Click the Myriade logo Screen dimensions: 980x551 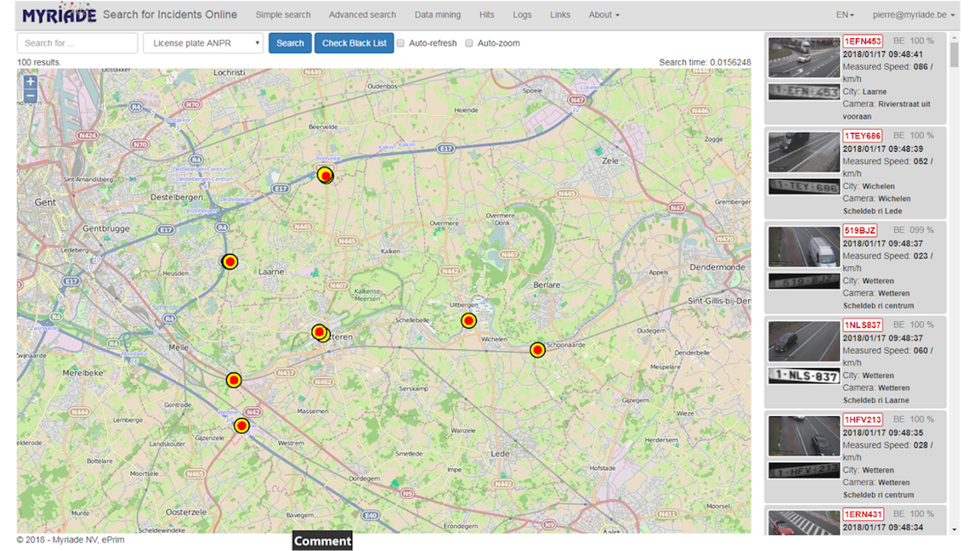click(59, 15)
